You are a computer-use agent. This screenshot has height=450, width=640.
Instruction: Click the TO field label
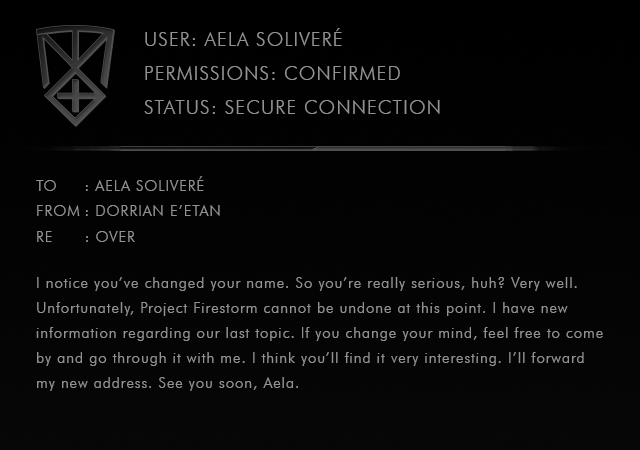pos(46,186)
